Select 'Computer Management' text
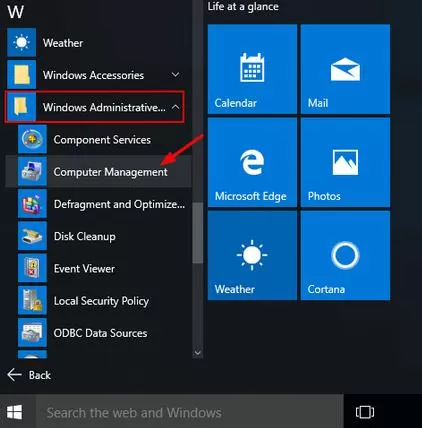The width and height of the screenshot is (422, 428). [110, 172]
